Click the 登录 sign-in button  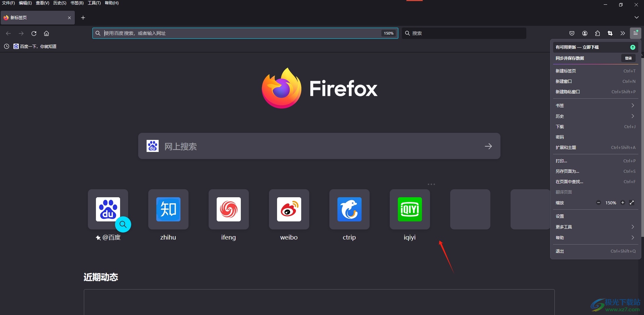pyautogui.click(x=628, y=58)
